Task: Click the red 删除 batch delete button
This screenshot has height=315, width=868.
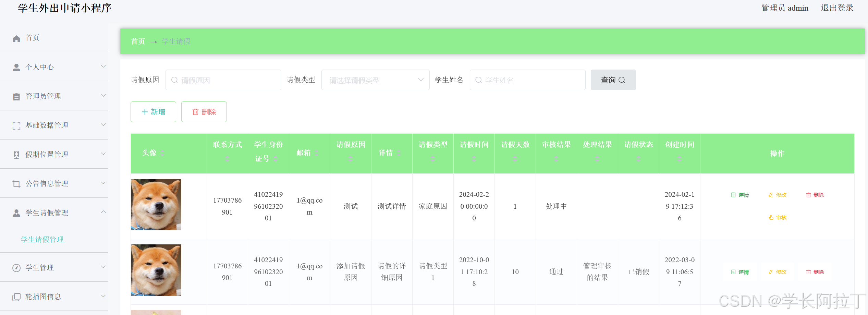Action: tap(204, 112)
